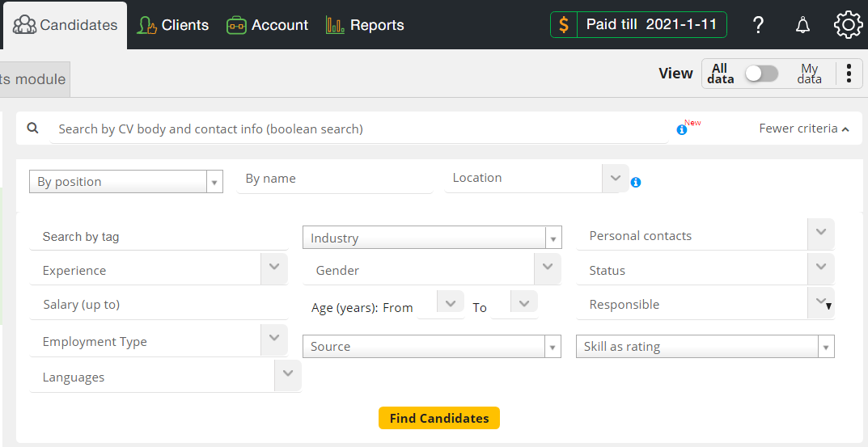Open the Skill as rating dropdown

pyautogui.click(x=825, y=347)
